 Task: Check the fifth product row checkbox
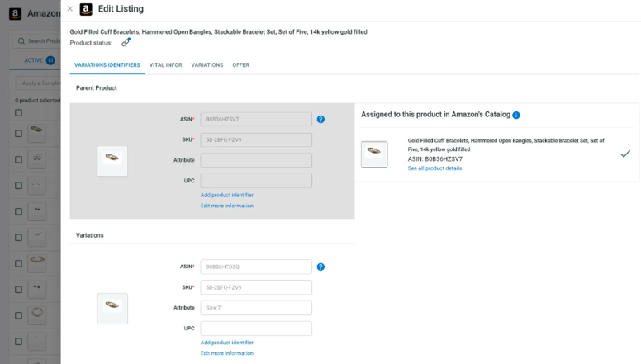pos(18,238)
